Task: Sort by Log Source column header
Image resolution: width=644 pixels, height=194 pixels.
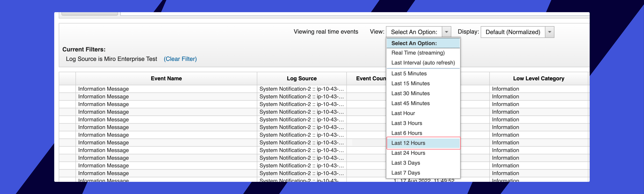Action: point(302,79)
